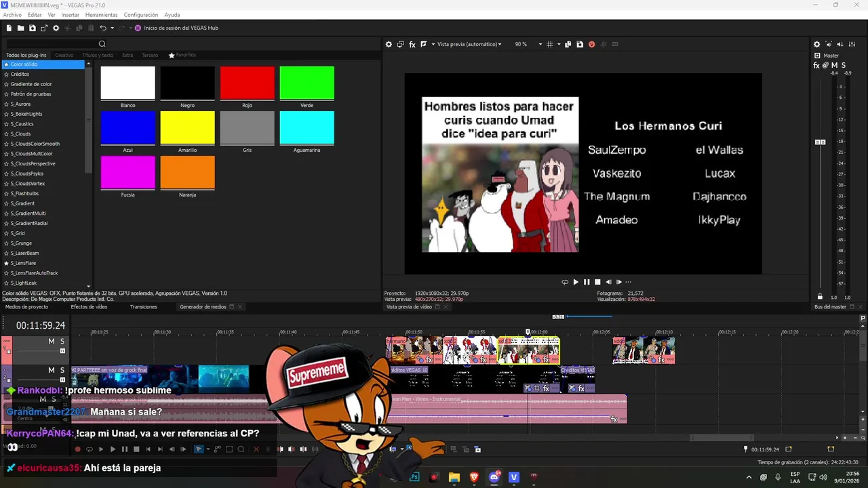868x488 pixels.
Task: Mute the first video track
Action: [x=51, y=341]
